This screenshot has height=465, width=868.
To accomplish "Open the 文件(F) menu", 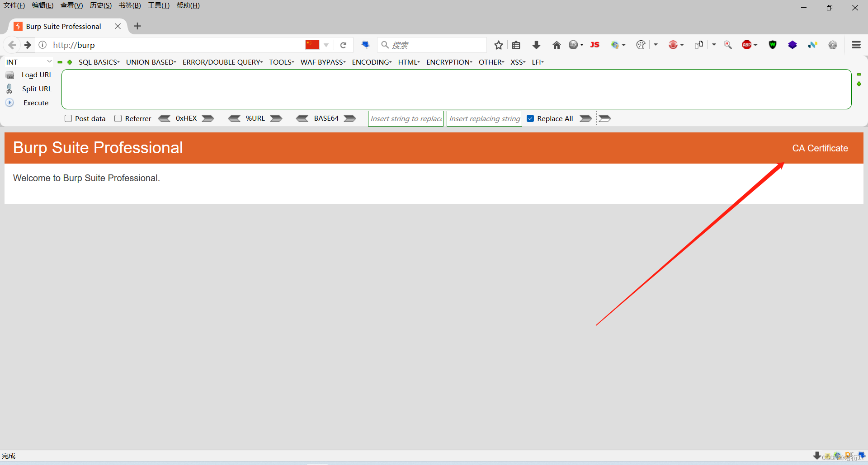I will 14,5.
